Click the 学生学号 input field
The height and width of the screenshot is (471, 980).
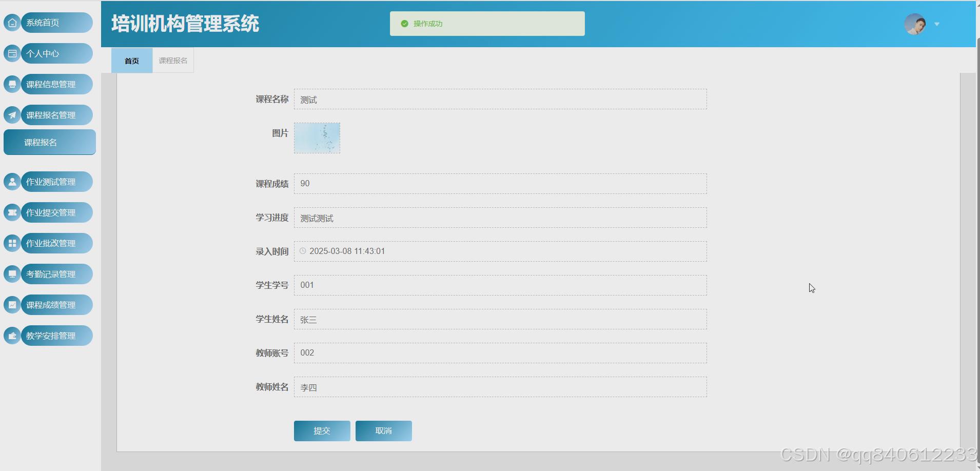[500, 285]
